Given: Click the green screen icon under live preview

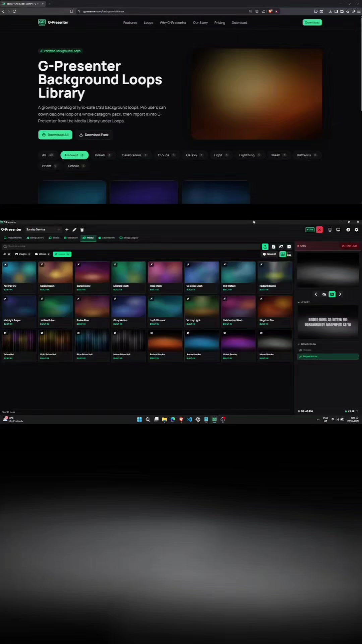Looking at the screenshot, I should 332,294.
